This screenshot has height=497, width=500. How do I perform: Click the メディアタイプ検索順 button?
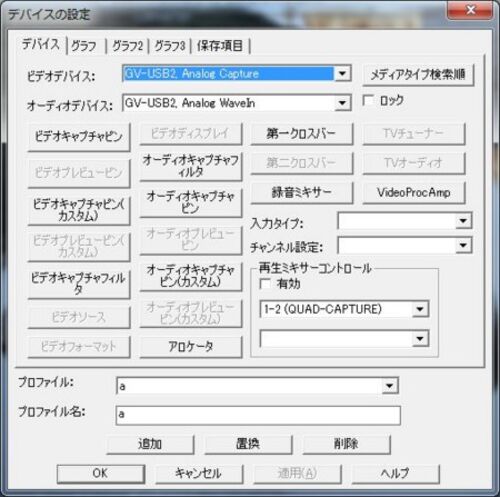(418, 75)
